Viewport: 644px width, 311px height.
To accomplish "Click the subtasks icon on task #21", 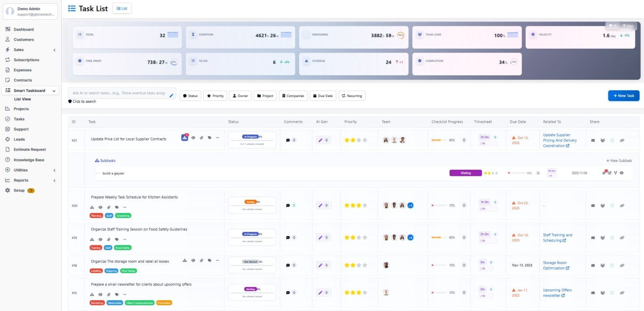I will point(184,137).
